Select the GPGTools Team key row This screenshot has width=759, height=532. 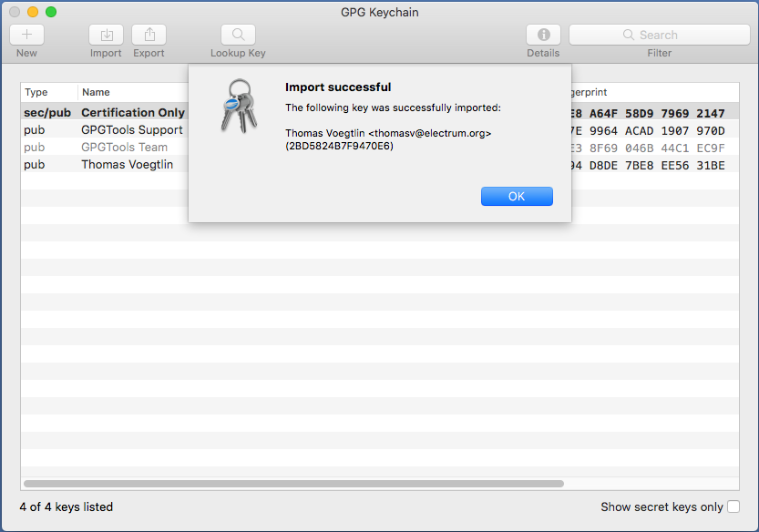coord(379,148)
